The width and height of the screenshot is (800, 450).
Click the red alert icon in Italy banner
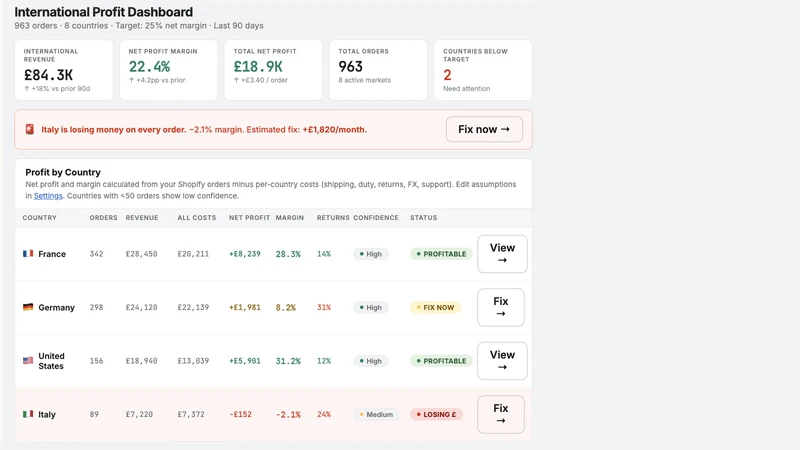(30, 130)
